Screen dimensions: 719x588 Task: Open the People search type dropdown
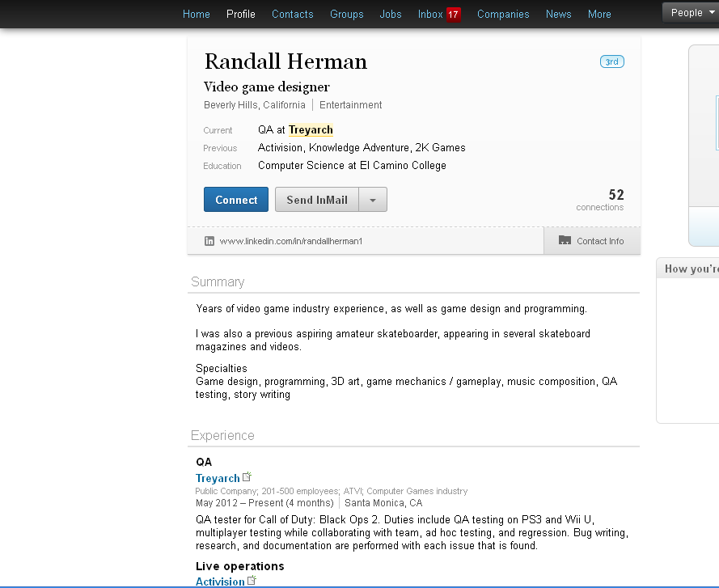pos(692,13)
